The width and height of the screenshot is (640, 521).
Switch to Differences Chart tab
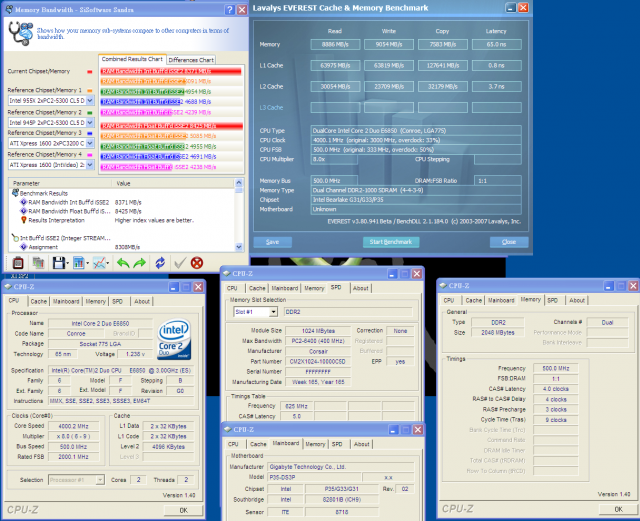[x=191, y=60]
